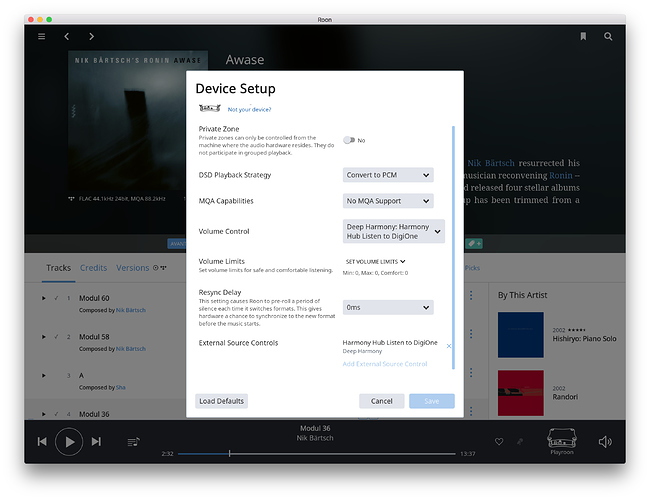
Task: Play track Modul 36 with its arrow
Action: point(44,414)
